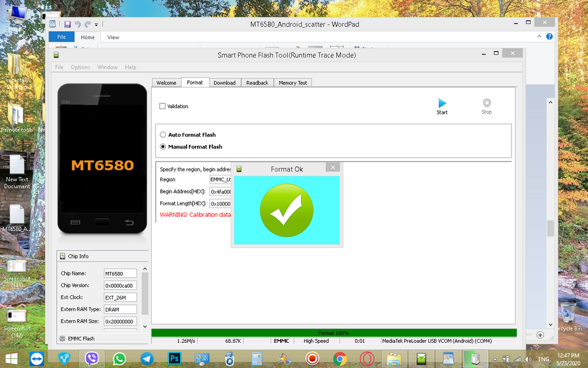Open Opera browser from the taskbar
This screenshot has width=588, height=368.
pyautogui.click(x=367, y=359)
